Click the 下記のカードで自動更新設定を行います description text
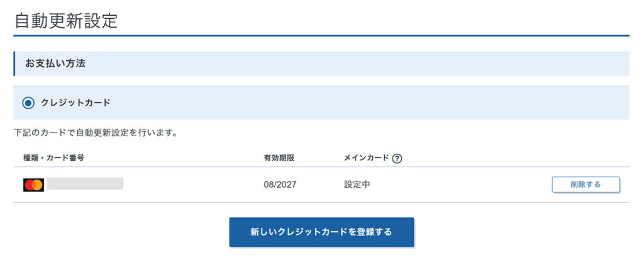644x260 pixels. [96, 133]
